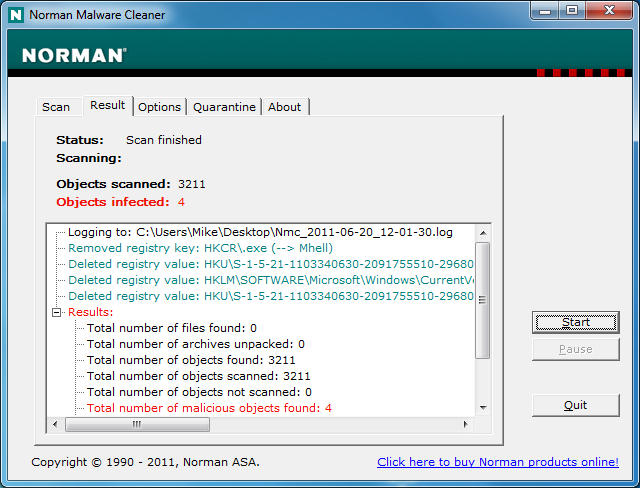This screenshot has height=488, width=640.
Task: Click the 'Objects scanned: 3211' text
Action: tap(131, 184)
